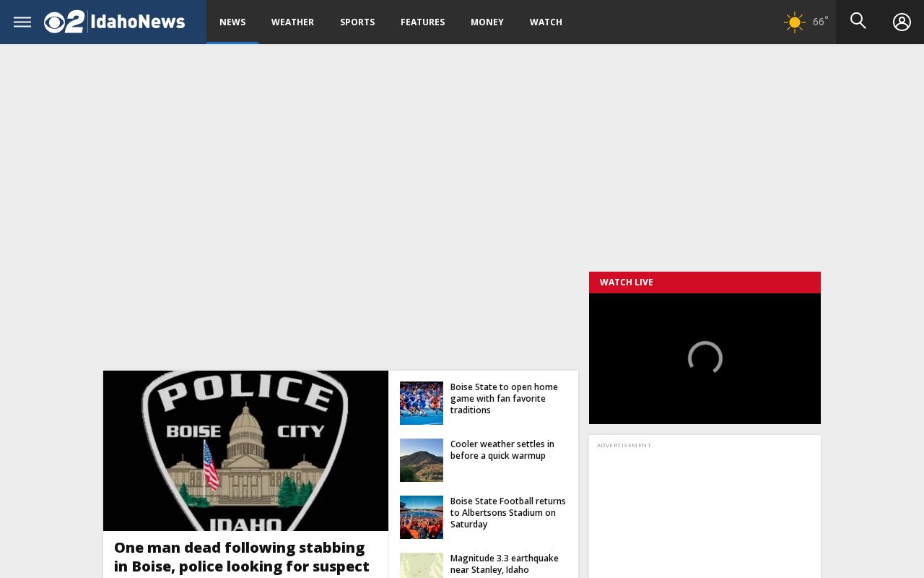Open the Sports menu tab
This screenshot has height=578, width=924.
click(357, 22)
